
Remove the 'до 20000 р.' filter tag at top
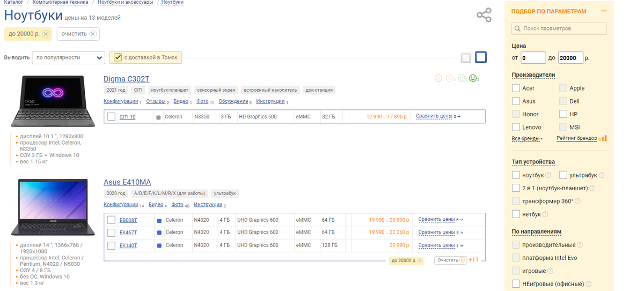tap(46, 34)
